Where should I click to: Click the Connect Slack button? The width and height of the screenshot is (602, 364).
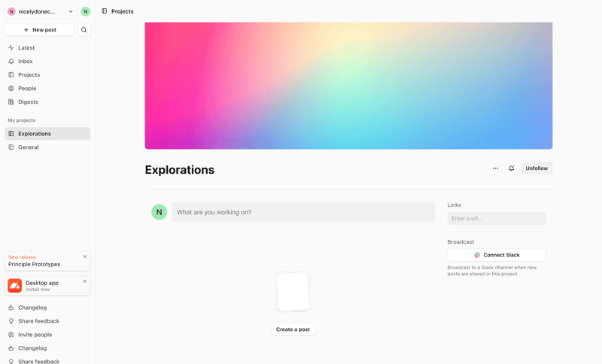click(497, 255)
